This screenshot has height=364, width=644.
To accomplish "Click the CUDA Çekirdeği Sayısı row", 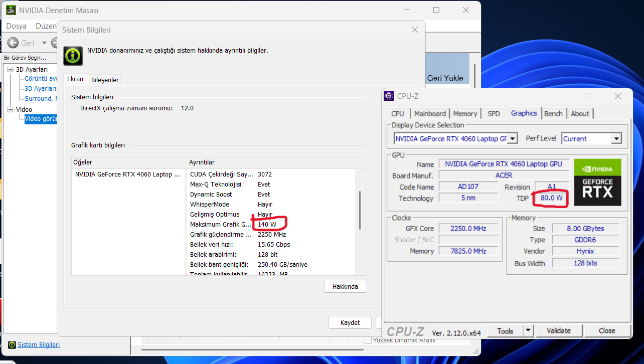I will point(271,174).
